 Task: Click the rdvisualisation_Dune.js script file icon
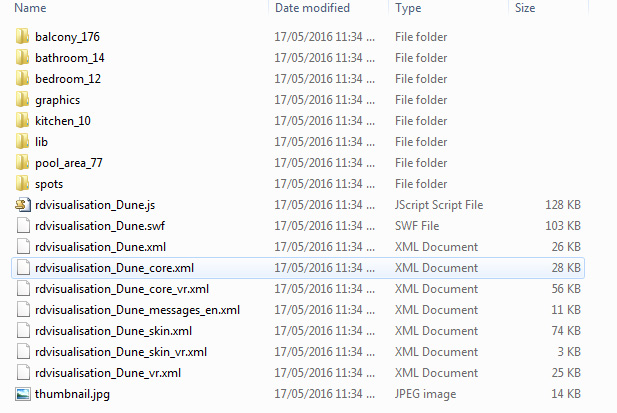(23, 205)
